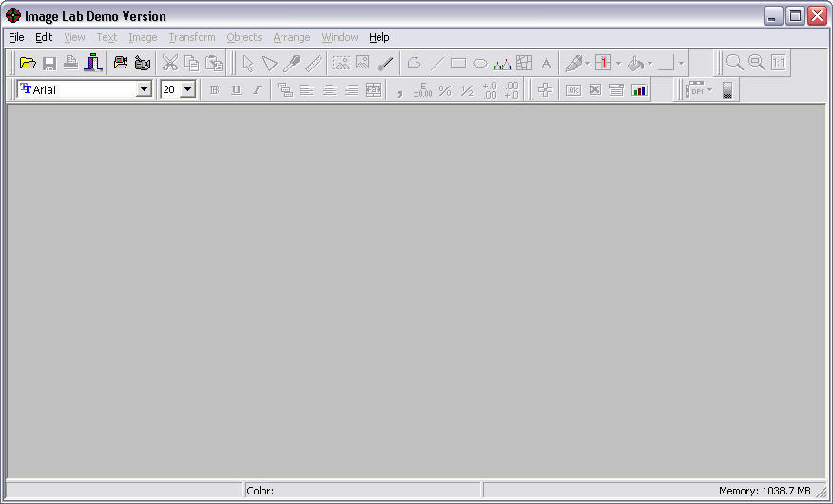
Task: Select the ruler measurement tool
Action: coord(314,63)
